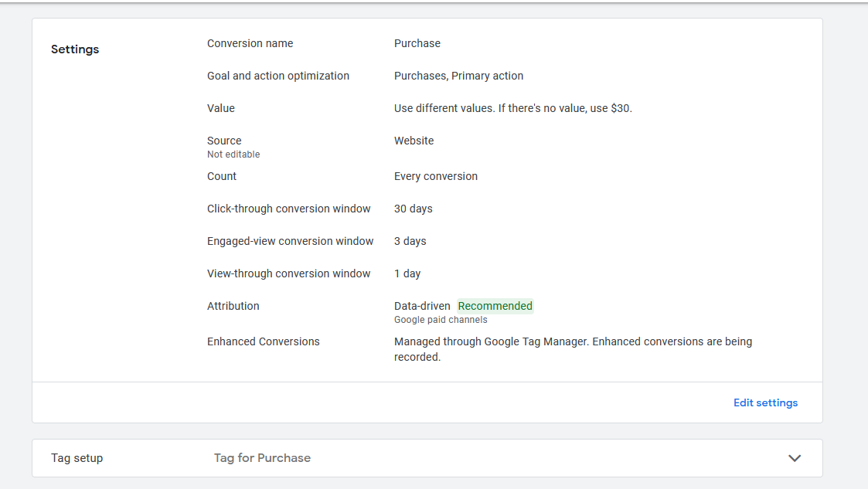
Task: Select the 'Conversion name' label
Action: coord(250,43)
